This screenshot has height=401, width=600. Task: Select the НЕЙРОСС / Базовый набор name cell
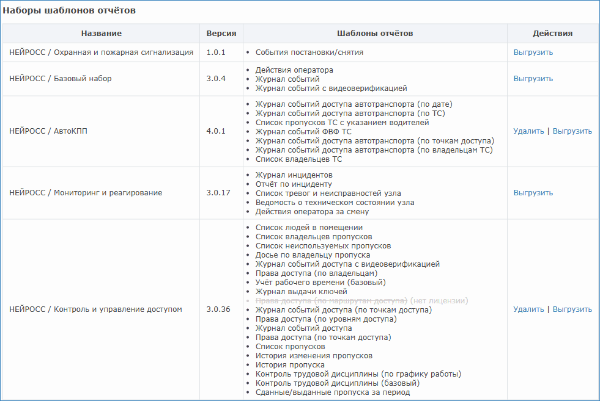coord(101,78)
